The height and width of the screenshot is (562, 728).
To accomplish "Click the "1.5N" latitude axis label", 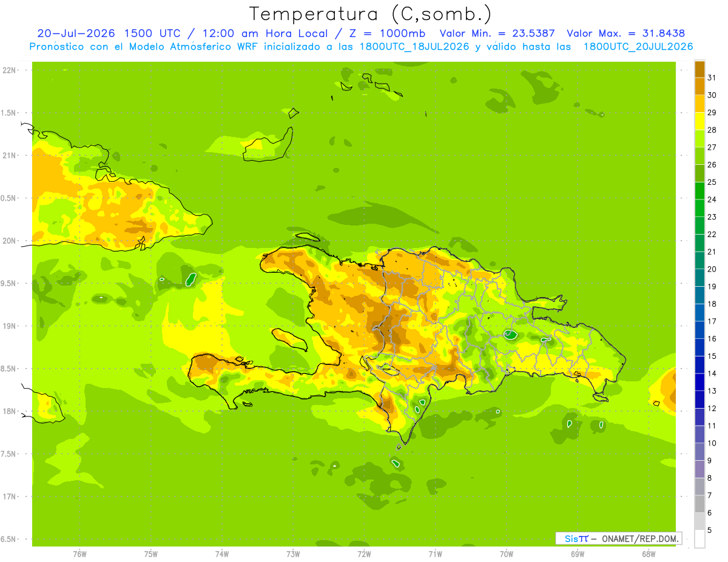I will click(x=9, y=113).
